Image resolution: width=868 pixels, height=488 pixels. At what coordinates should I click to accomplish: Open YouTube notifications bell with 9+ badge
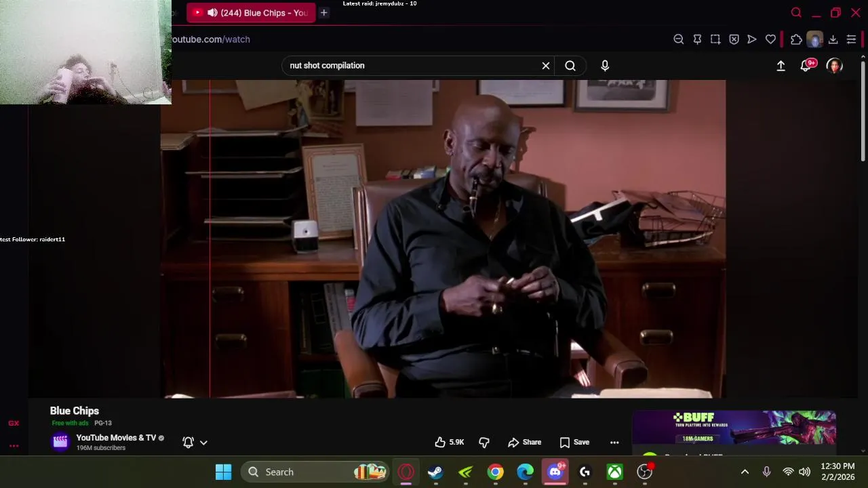pos(806,66)
